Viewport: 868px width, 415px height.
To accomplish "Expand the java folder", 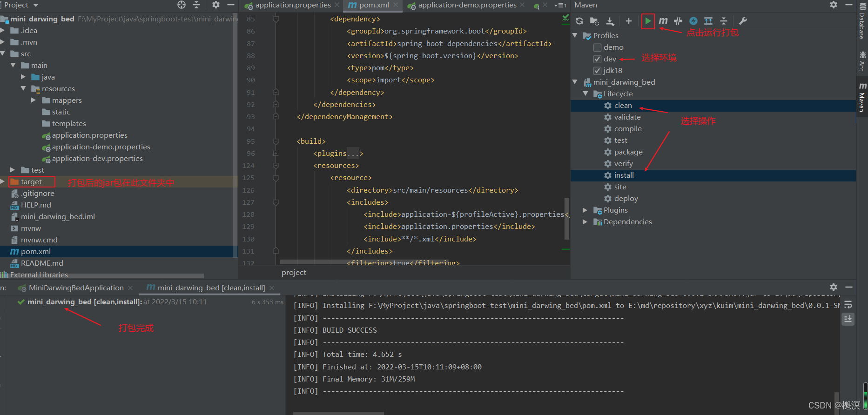I will (x=23, y=77).
